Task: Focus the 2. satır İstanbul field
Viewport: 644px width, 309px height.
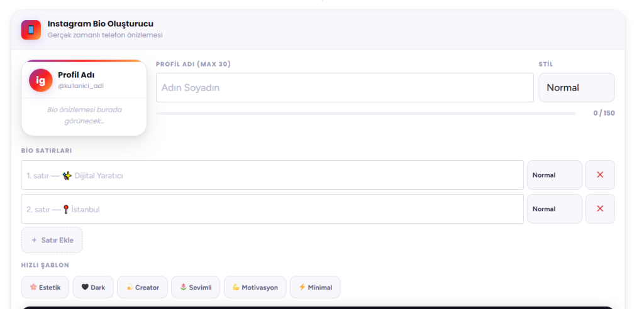Action: [272, 209]
